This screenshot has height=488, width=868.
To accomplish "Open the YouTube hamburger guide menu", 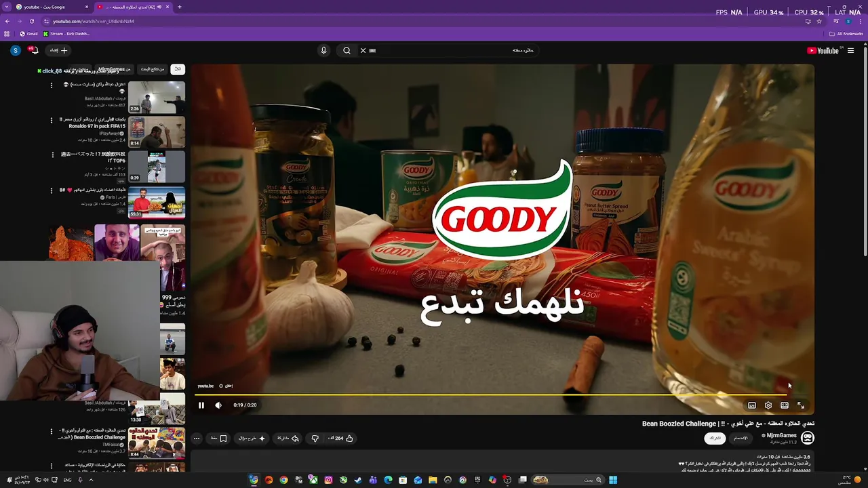I will click(850, 50).
